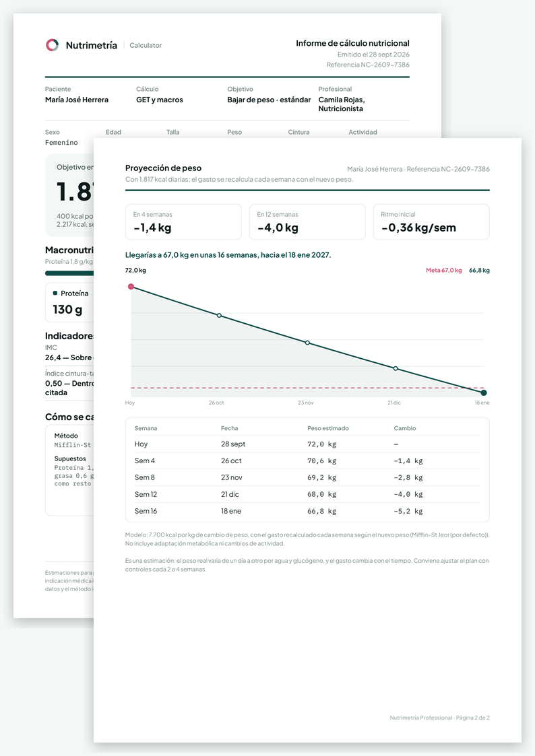Click the Fecha table header
The width and height of the screenshot is (535, 756).
(229, 428)
